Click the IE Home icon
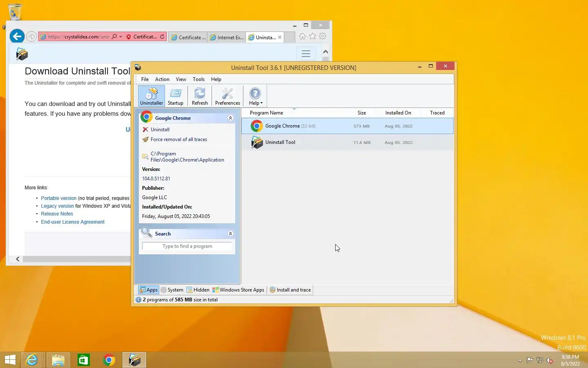The image size is (588, 368). (x=302, y=36)
